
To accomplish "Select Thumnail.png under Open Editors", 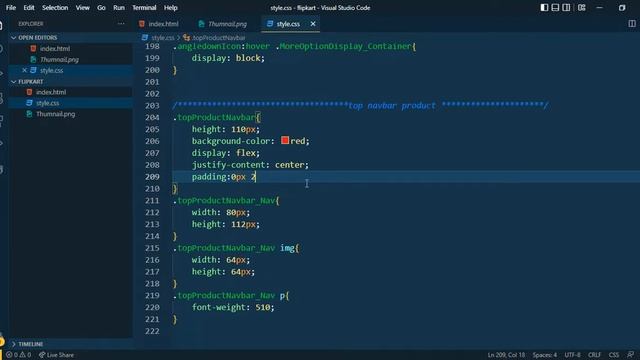I will point(59,60).
